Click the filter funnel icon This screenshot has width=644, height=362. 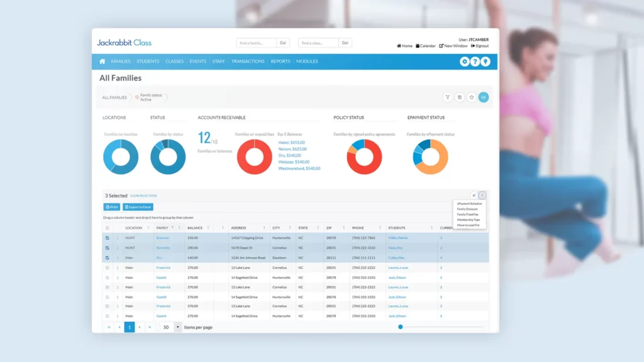(447, 97)
